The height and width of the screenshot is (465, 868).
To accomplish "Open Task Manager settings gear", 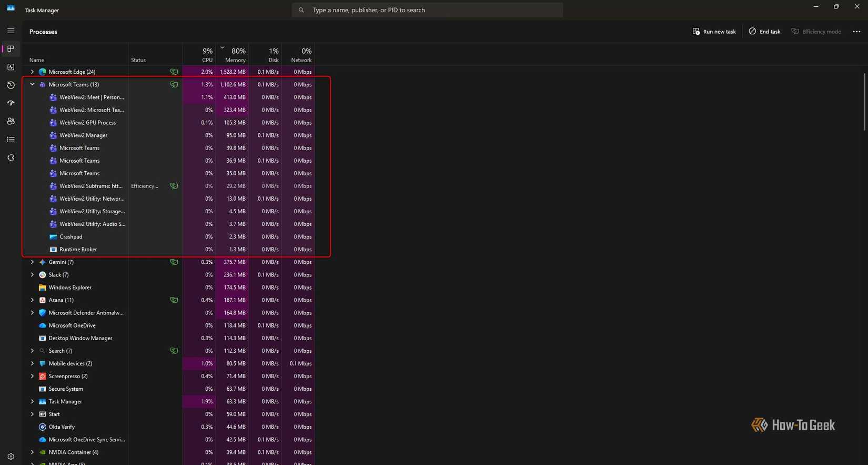I will 11,457.
